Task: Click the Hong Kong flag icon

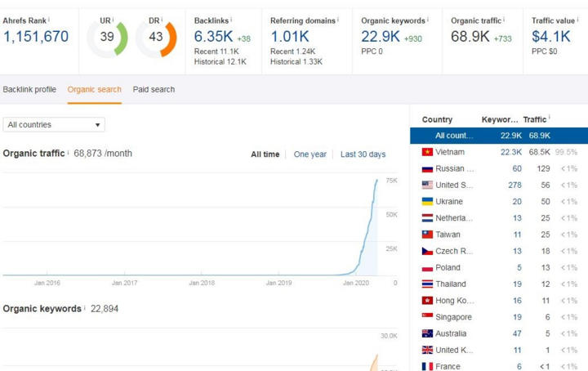Action: (x=427, y=301)
